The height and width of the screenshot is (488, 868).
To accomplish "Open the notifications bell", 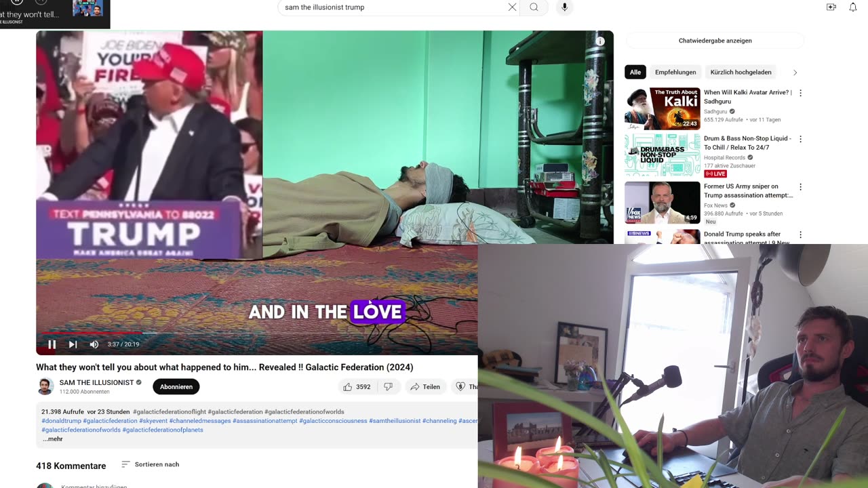I will pos(853,7).
